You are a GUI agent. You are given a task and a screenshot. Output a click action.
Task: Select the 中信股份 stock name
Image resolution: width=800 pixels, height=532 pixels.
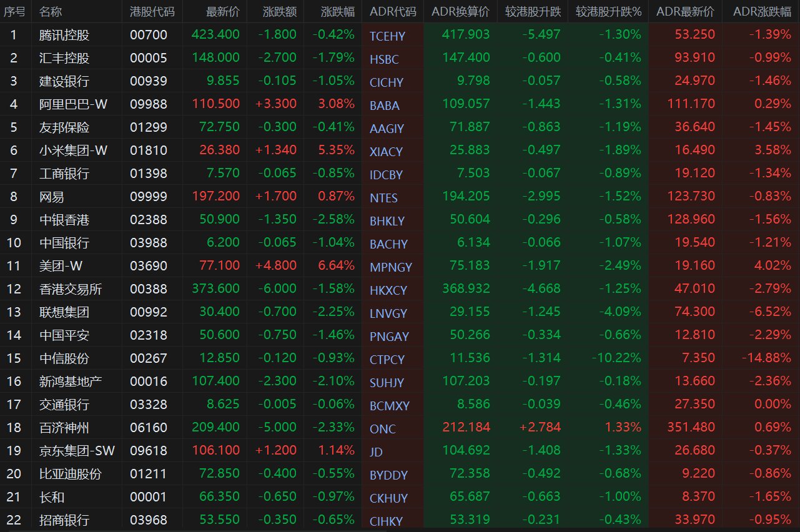(64, 358)
